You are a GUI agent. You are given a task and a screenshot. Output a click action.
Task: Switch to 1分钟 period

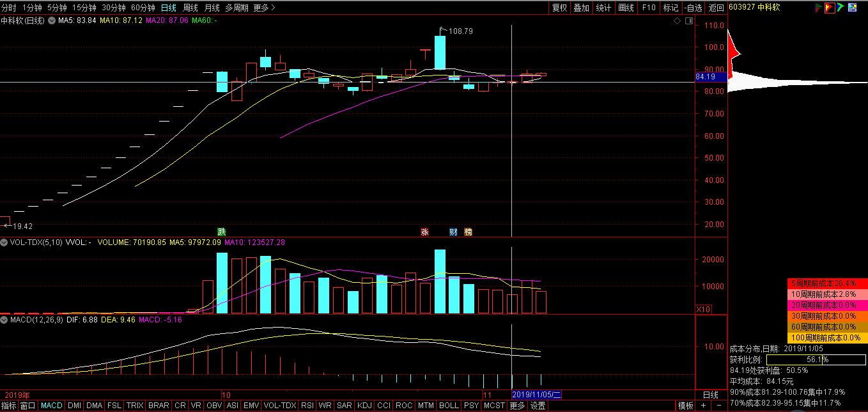pyautogui.click(x=32, y=8)
